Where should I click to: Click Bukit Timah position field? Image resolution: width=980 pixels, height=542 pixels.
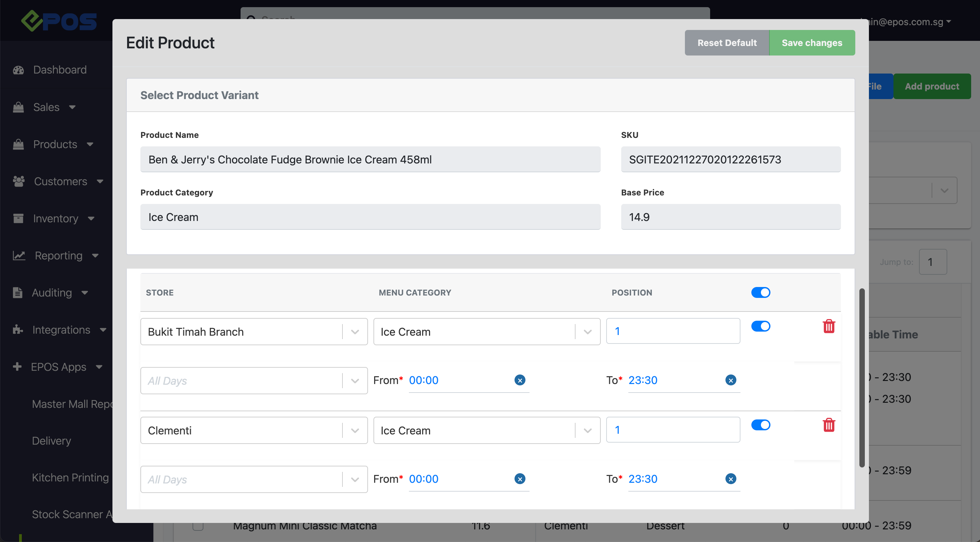tap(673, 331)
